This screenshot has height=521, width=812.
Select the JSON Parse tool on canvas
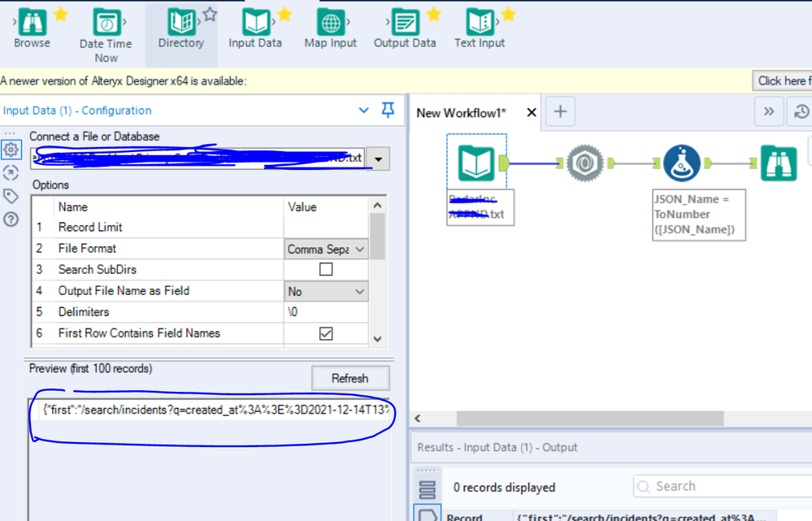click(584, 163)
